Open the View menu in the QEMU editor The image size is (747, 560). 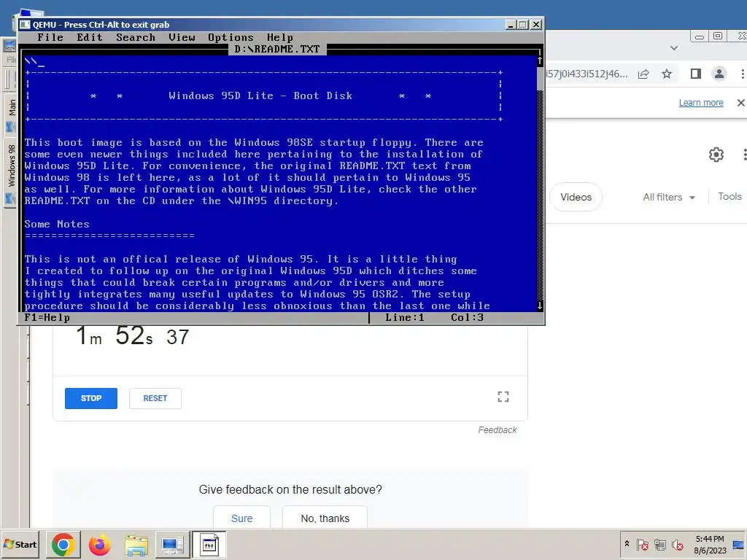click(182, 37)
